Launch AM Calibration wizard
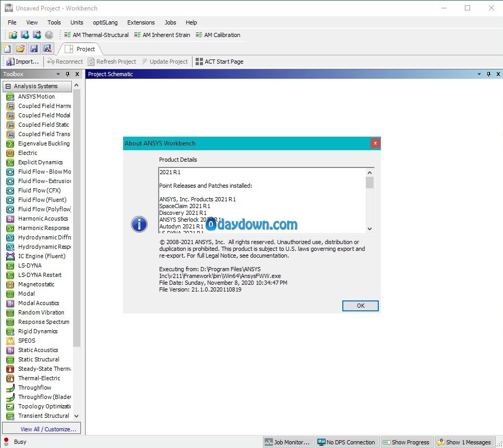The image size is (503, 448). pos(218,35)
